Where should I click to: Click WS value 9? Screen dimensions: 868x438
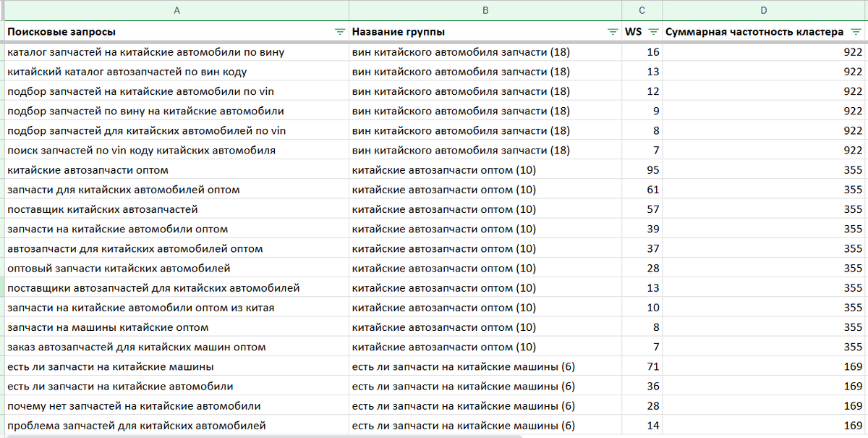pyautogui.click(x=642, y=111)
